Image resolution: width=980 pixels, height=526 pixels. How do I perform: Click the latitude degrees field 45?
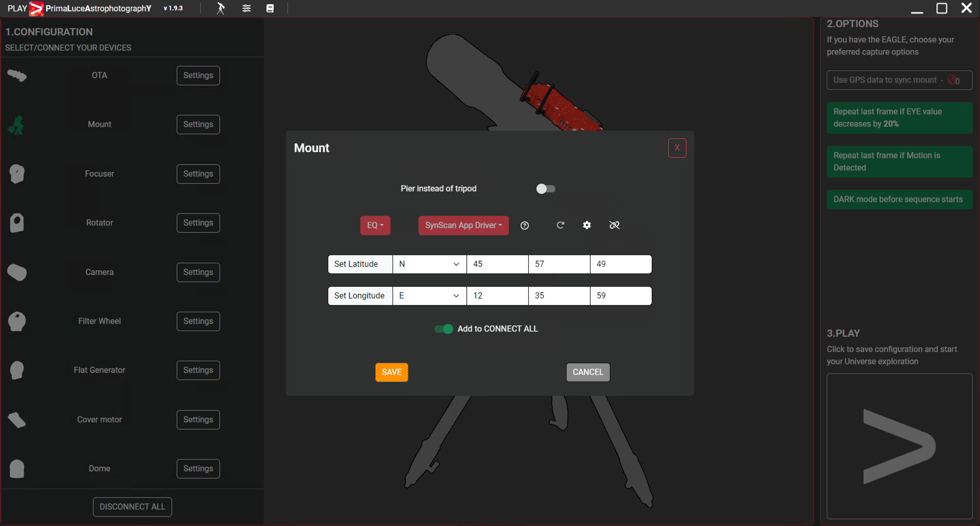(x=498, y=264)
